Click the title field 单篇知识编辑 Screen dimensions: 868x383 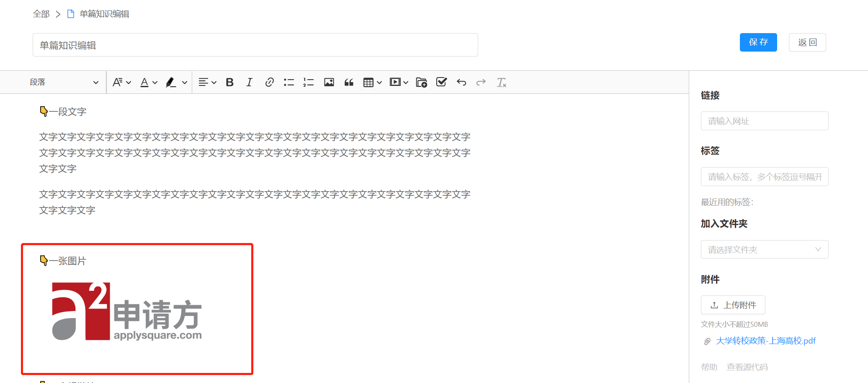pos(255,45)
